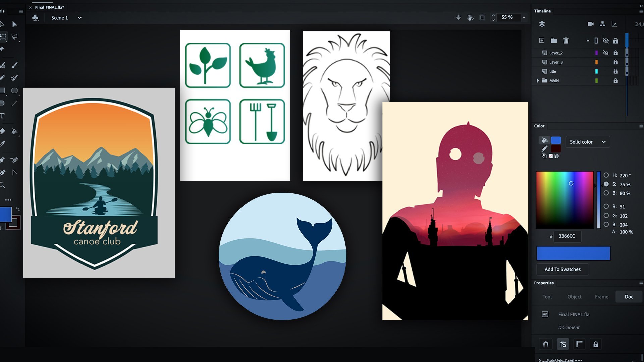Viewport: 644px width, 362px height.
Task: Select the Object tab in Properties
Action: 574,297
